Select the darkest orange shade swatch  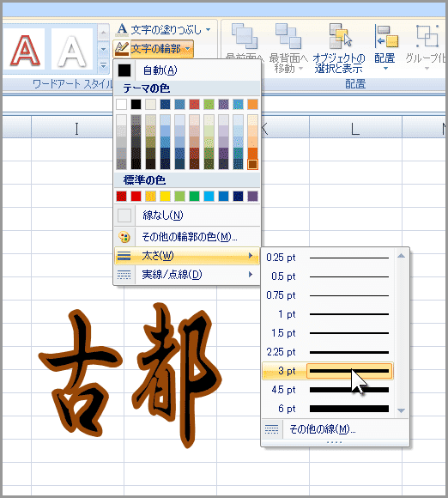tap(252, 164)
